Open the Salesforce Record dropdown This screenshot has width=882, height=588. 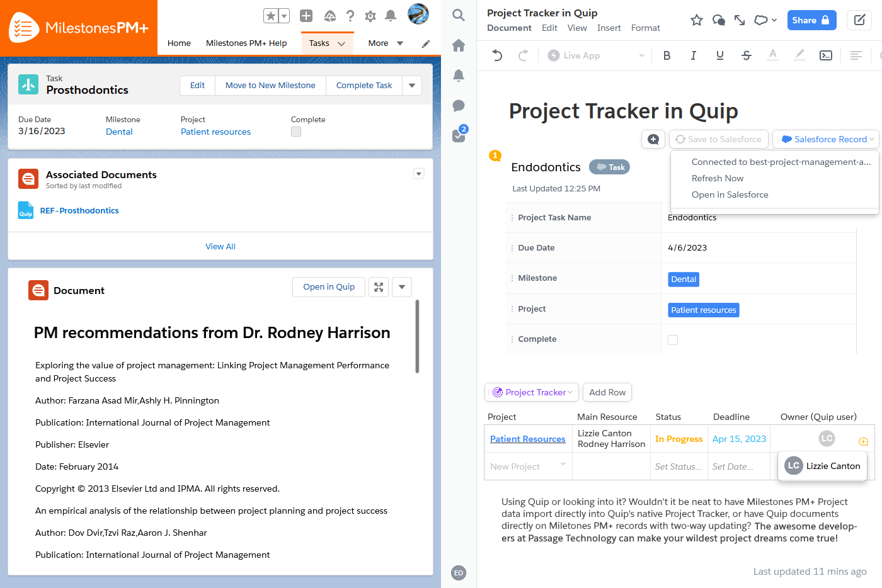pos(826,139)
